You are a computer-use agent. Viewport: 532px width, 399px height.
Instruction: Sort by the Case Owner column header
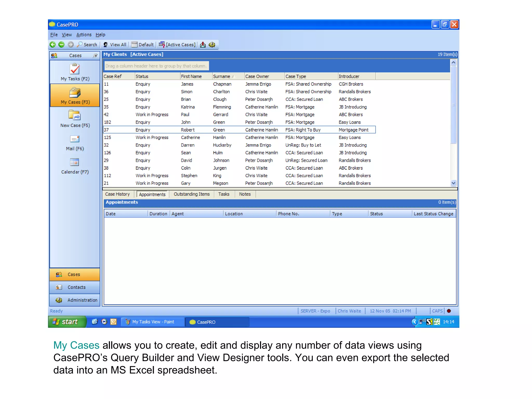tap(264, 76)
